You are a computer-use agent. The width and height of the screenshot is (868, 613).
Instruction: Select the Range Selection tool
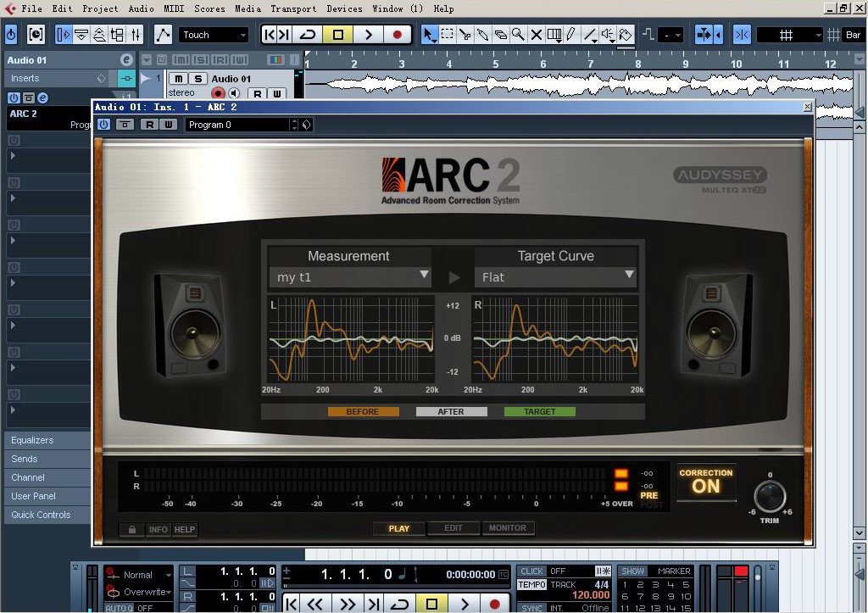[447, 34]
